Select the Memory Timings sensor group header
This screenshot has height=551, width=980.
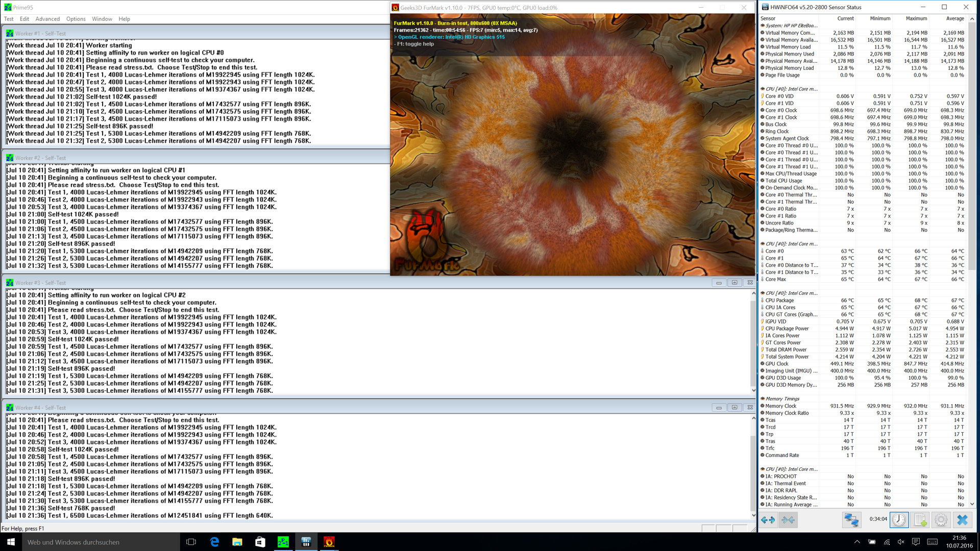point(782,399)
